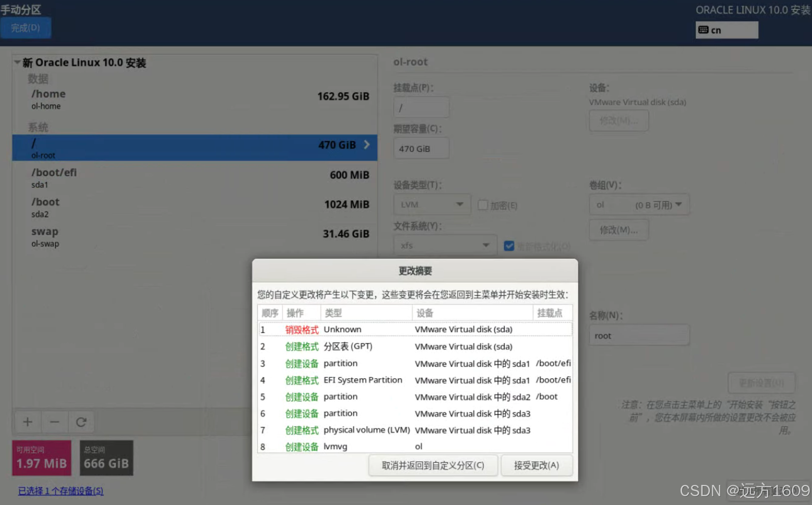Image resolution: width=812 pixels, height=505 pixels.
Task: Click the total space 666 GiB box
Action: 106,458
